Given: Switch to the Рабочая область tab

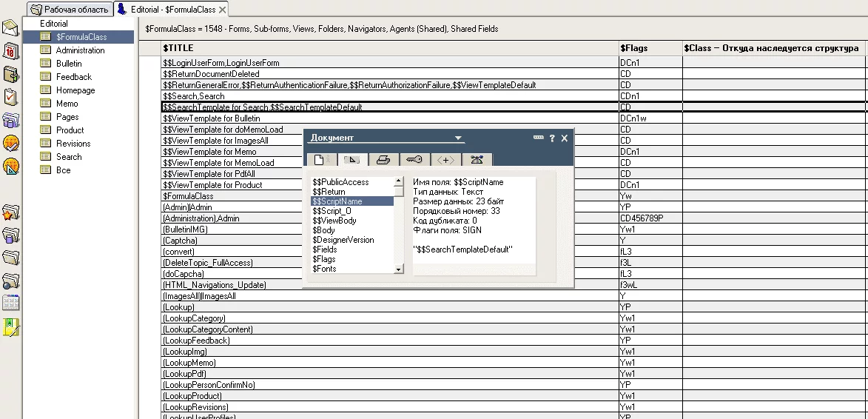Looking at the screenshot, I should (x=70, y=9).
